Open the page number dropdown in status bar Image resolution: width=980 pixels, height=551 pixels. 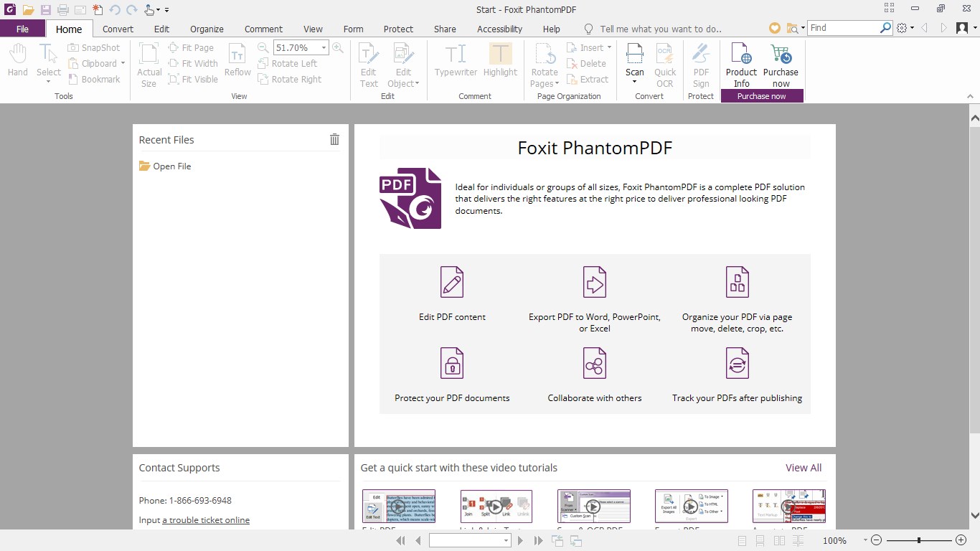coord(506,540)
